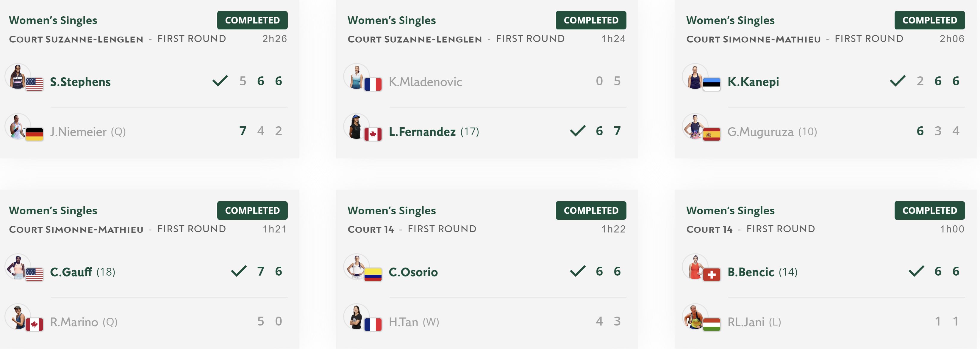Image resolution: width=980 pixels, height=349 pixels.
Task: Click the Estonian flag next to K.Kanepi
Action: tap(711, 84)
